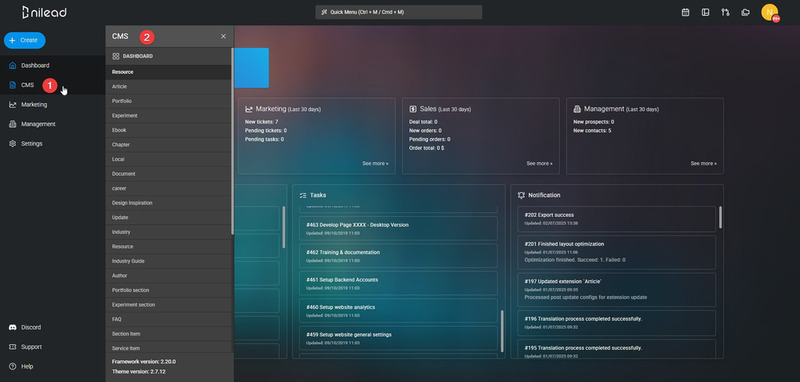The width and height of the screenshot is (800, 382).
Task: Click the Notification bell icon
Action: tap(521, 195)
